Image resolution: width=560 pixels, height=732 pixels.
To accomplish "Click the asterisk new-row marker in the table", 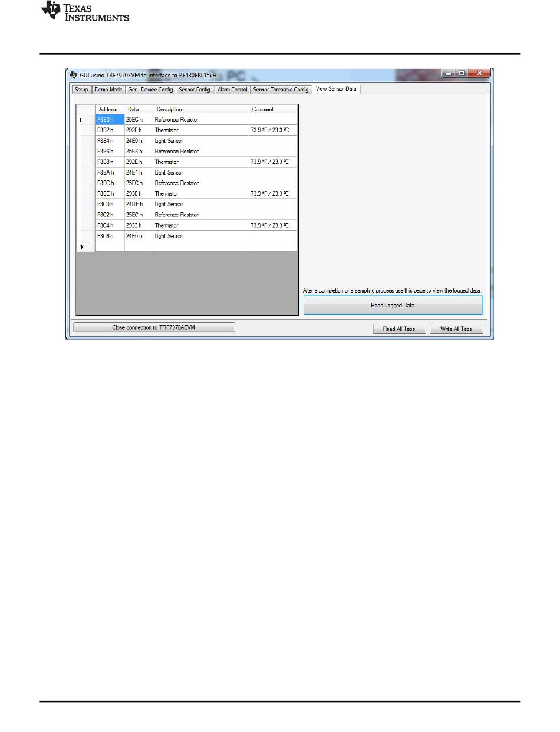I will (81, 247).
